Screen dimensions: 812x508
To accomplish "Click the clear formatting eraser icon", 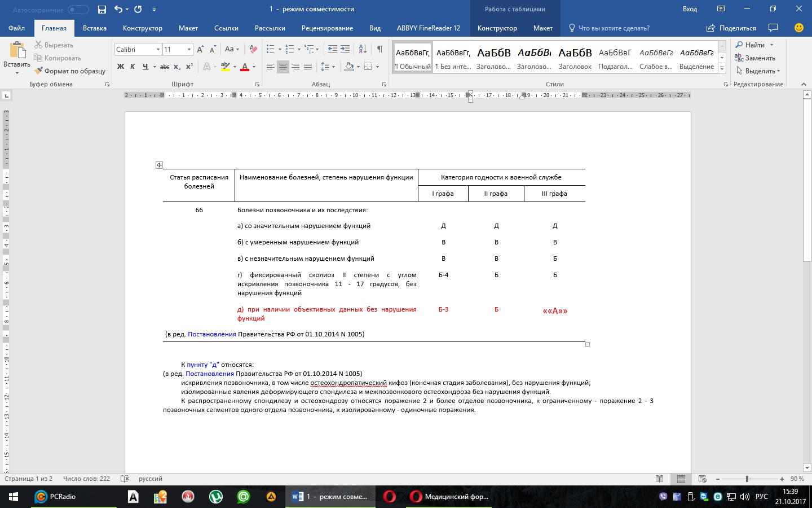I will [x=254, y=49].
